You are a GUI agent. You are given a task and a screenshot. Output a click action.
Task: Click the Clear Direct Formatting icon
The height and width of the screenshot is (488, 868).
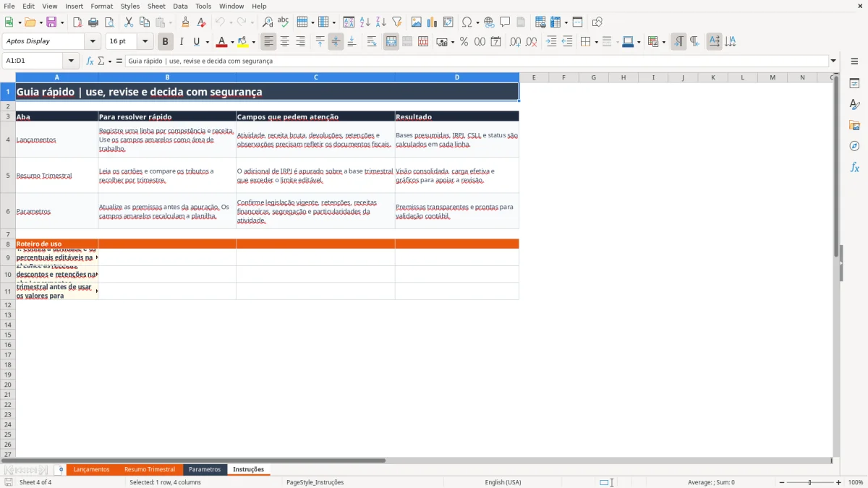(202, 22)
